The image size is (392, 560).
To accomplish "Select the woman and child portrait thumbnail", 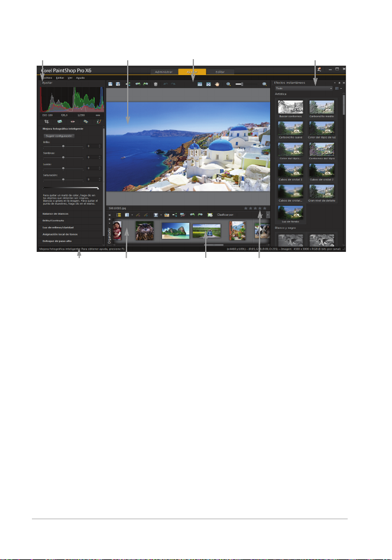I will click(x=117, y=231).
